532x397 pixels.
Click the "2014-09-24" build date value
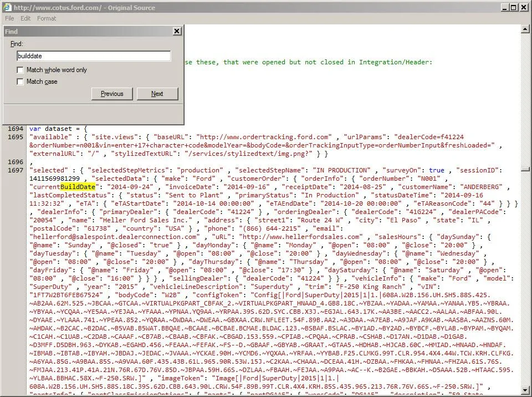[x=130, y=187]
